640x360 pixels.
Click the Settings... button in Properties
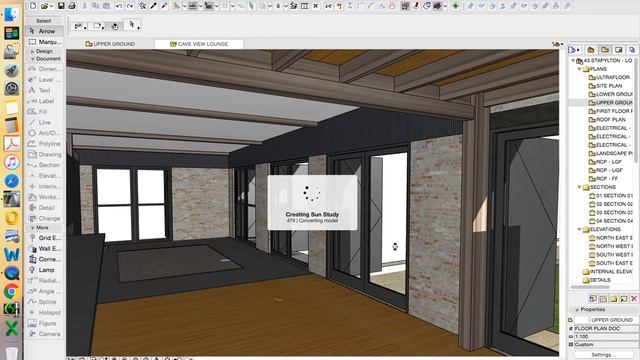point(603,355)
